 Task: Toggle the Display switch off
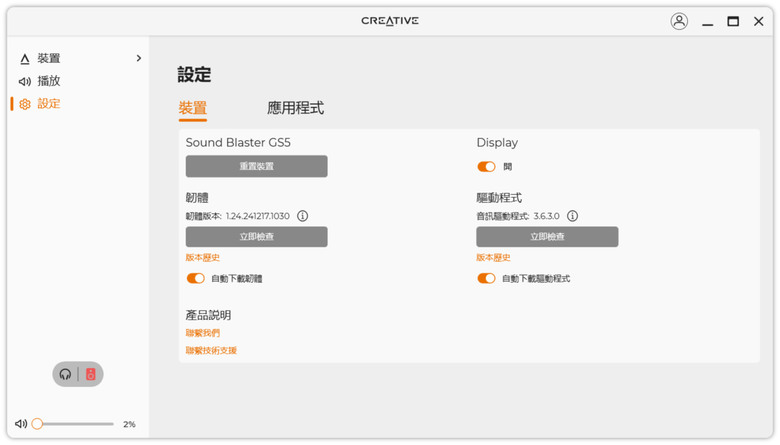(x=487, y=167)
